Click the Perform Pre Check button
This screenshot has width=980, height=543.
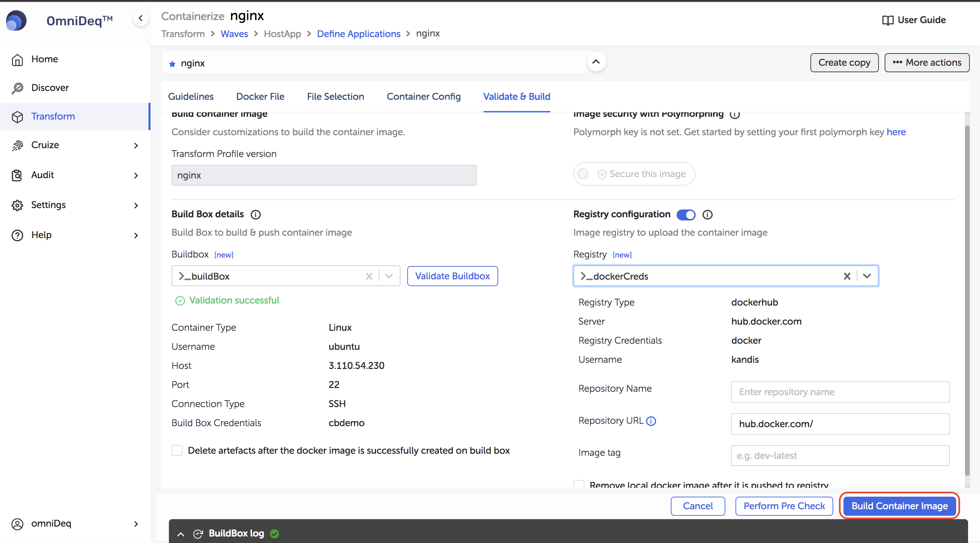(784, 506)
